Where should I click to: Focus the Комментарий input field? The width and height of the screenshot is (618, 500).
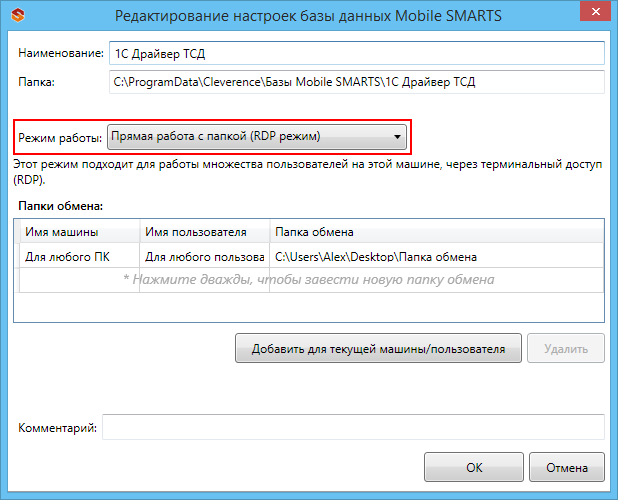353,427
